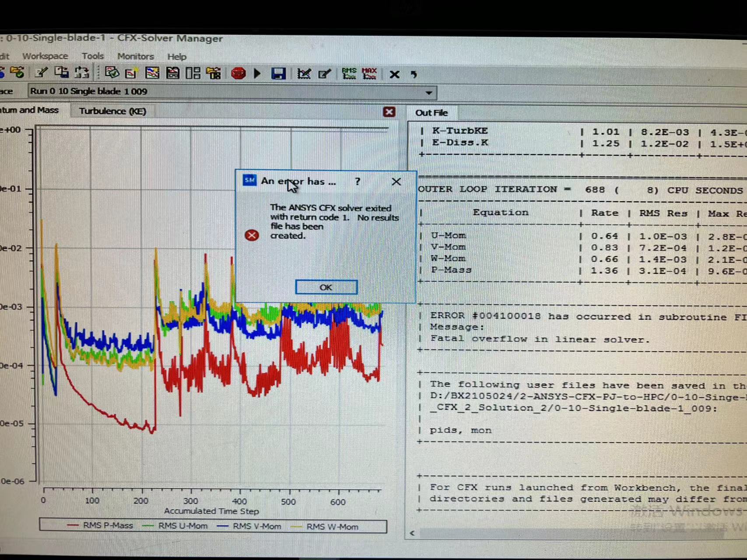Close the residual monitor plot panel
This screenshot has width=747, height=560.
coord(389,112)
